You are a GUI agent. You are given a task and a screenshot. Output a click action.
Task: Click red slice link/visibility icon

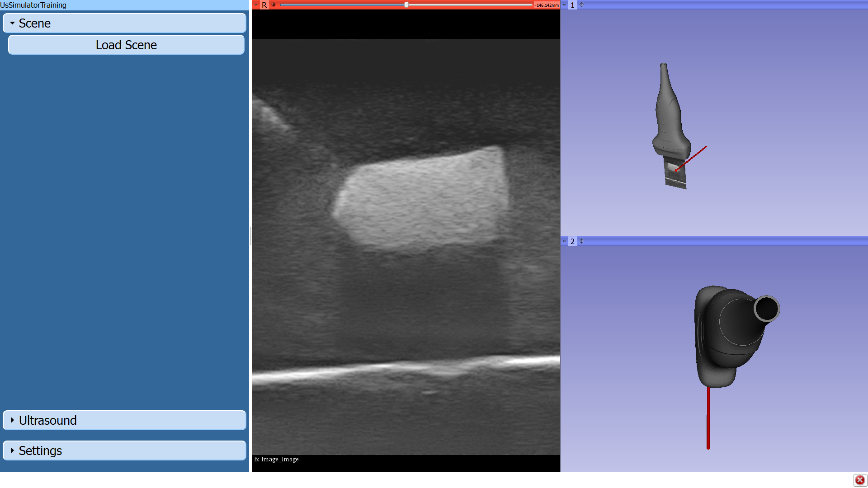pyautogui.click(x=273, y=5)
